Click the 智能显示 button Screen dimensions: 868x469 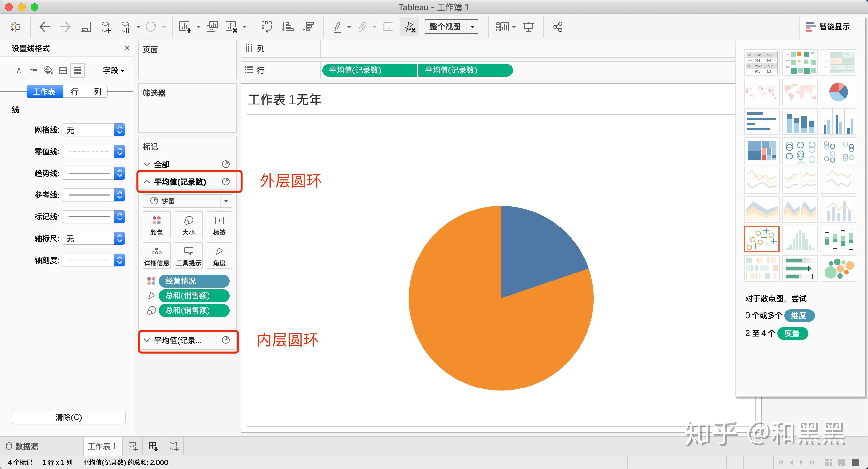(x=830, y=27)
